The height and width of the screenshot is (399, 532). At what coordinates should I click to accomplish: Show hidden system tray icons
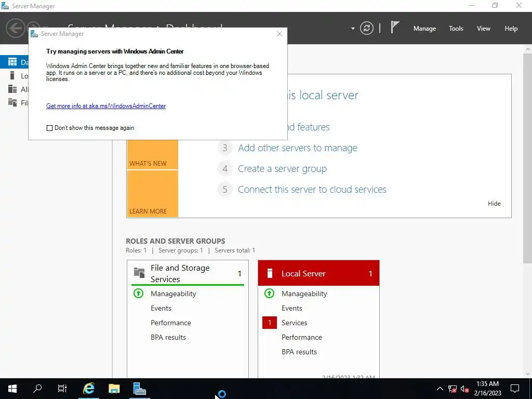[x=440, y=389]
